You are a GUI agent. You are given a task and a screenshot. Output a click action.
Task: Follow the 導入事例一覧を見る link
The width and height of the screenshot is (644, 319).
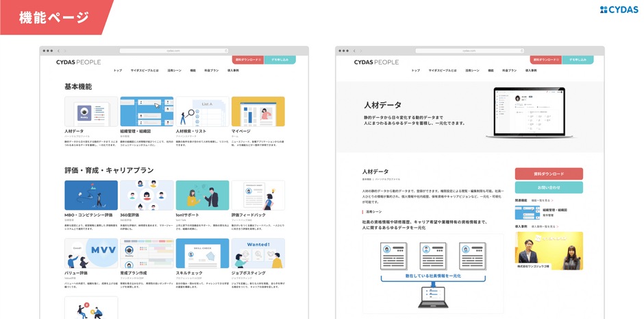545,226
